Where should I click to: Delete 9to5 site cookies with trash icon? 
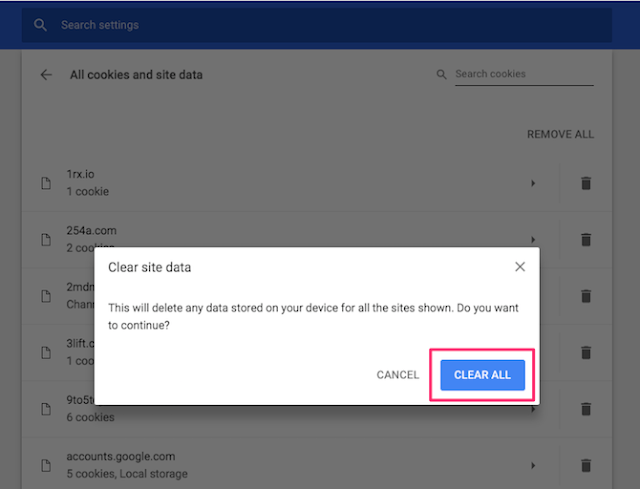pos(586,409)
